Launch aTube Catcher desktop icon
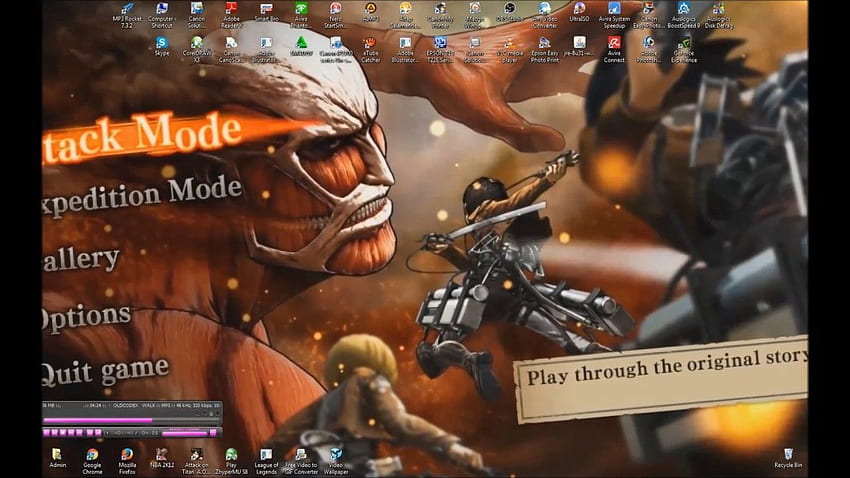This screenshot has width=850, height=478. [x=371, y=49]
